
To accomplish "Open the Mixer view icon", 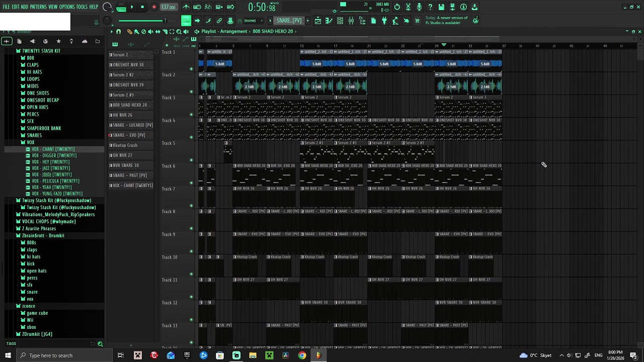I will pyautogui.click(x=351, y=21).
